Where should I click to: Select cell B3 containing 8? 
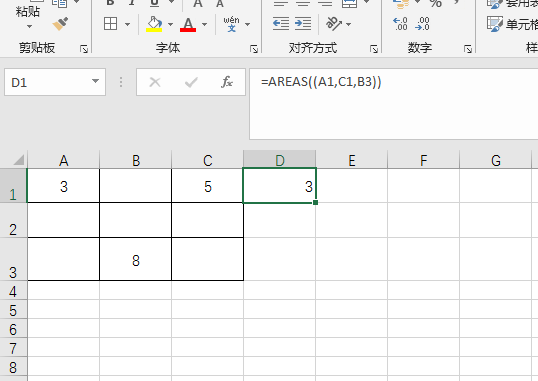pyautogui.click(x=136, y=259)
